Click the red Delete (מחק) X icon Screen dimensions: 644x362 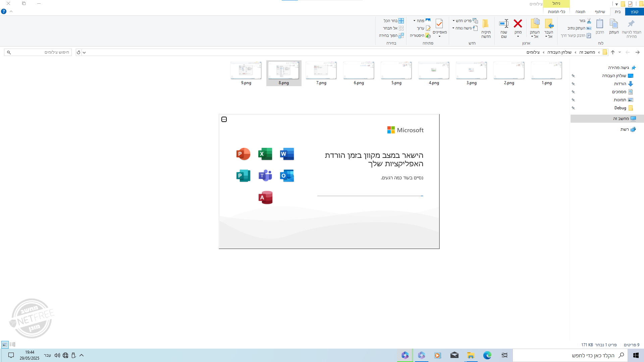pos(518,23)
